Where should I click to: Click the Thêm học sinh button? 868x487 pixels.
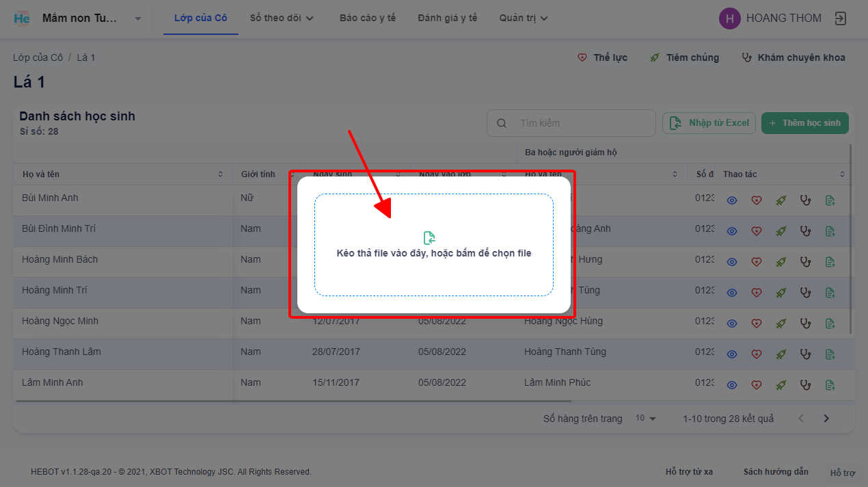[804, 123]
